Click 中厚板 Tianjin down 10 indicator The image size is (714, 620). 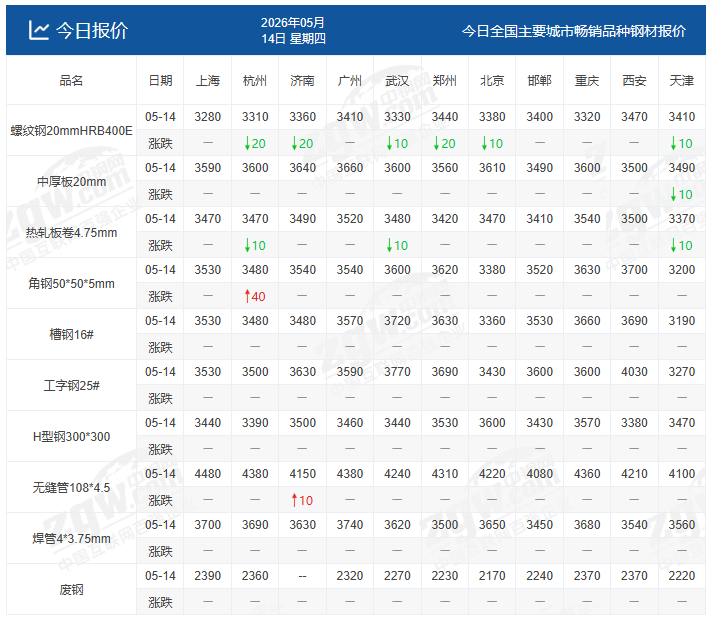[682, 195]
